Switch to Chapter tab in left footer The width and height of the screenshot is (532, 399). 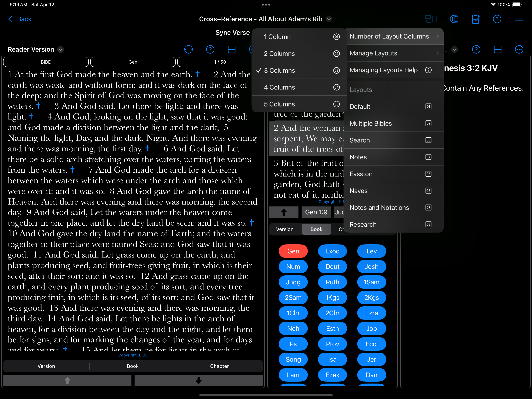click(x=219, y=366)
